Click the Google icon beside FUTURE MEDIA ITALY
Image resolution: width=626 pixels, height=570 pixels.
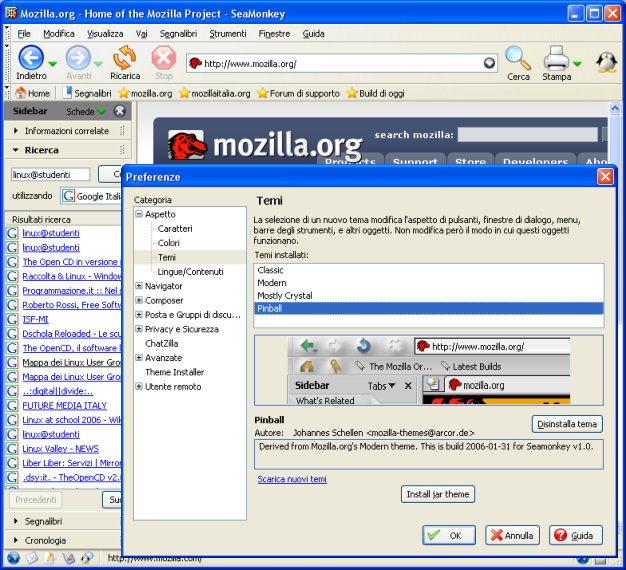(x=12, y=406)
